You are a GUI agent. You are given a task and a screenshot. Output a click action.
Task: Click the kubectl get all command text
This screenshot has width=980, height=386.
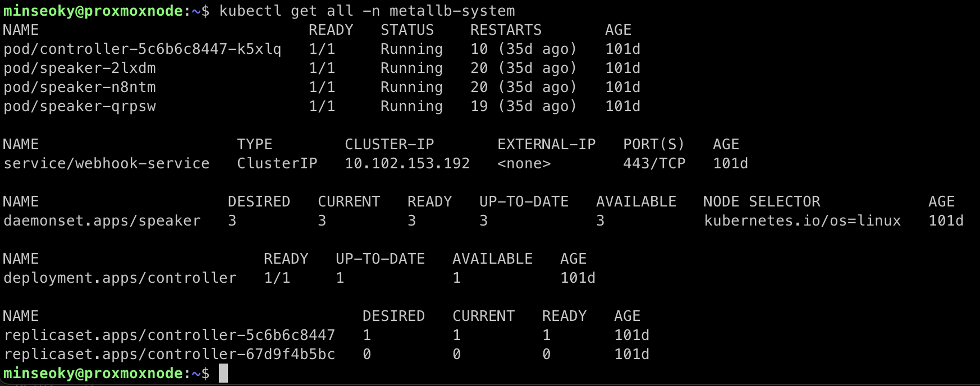(x=367, y=11)
